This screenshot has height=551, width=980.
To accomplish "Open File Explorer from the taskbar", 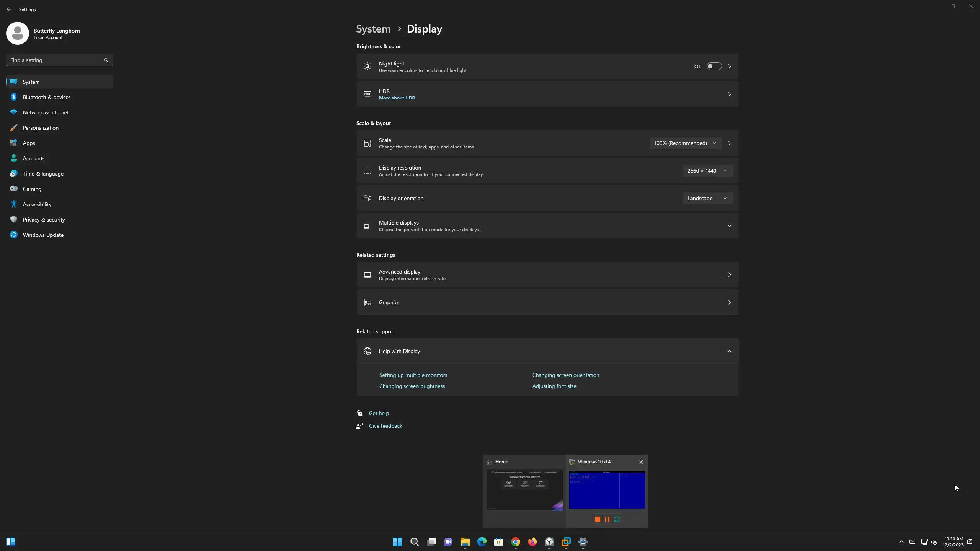I will pos(465,542).
